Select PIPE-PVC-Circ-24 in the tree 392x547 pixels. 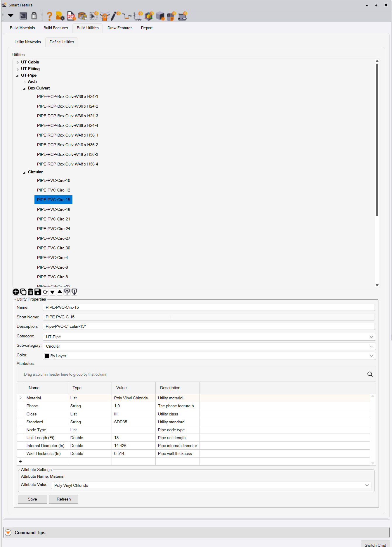[53, 229]
